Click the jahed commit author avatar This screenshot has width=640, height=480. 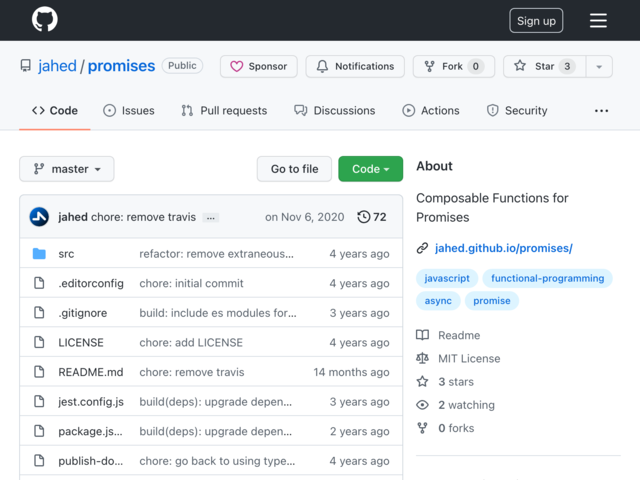(39, 217)
